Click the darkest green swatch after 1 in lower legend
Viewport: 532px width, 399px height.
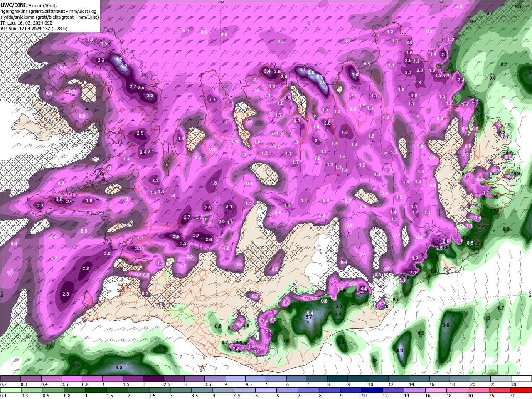coord(96,390)
